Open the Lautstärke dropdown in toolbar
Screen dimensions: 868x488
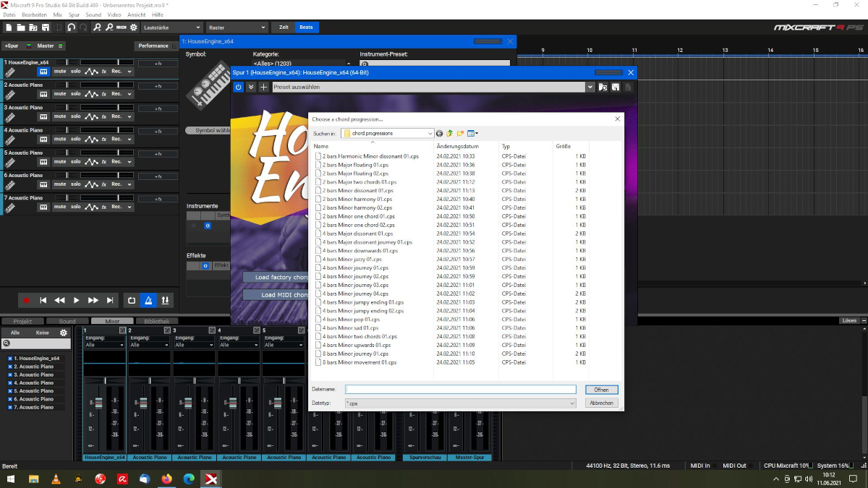pyautogui.click(x=171, y=27)
